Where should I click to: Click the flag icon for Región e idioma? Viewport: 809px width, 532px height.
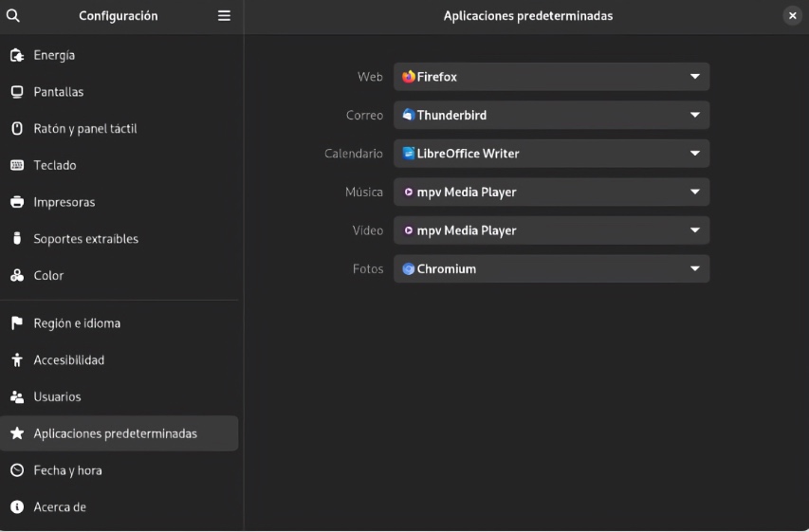pyautogui.click(x=17, y=323)
